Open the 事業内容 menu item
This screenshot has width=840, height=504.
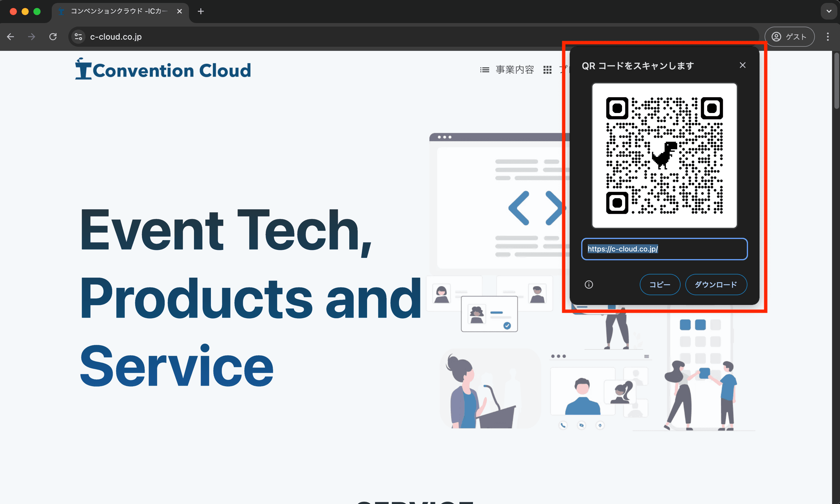click(x=514, y=70)
